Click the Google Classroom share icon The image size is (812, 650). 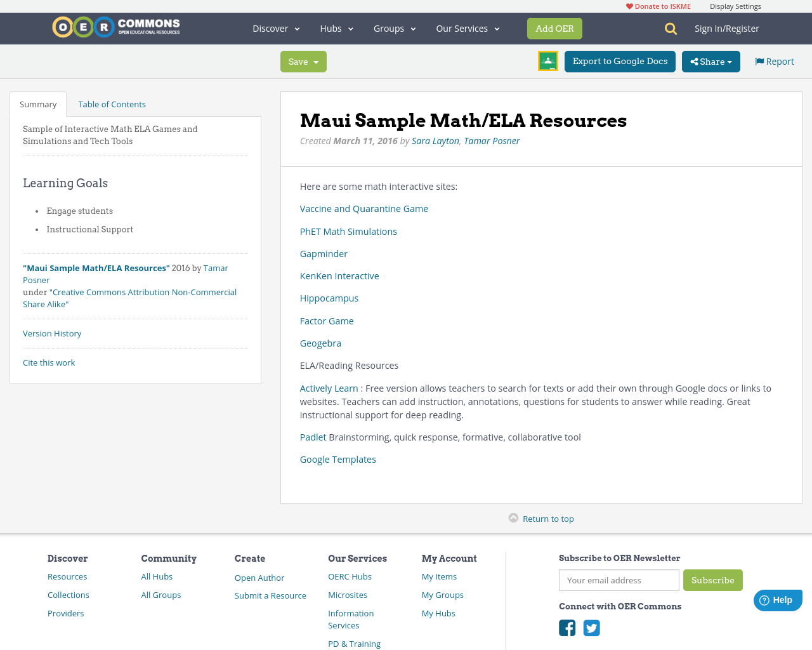click(547, 61)
